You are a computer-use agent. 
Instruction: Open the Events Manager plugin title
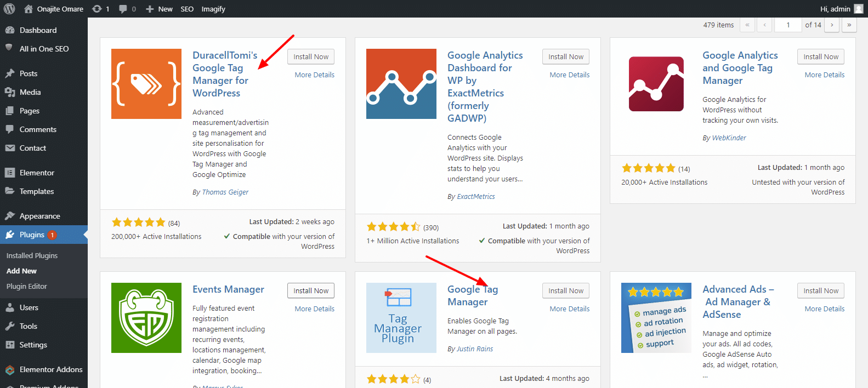coord(228,289)
